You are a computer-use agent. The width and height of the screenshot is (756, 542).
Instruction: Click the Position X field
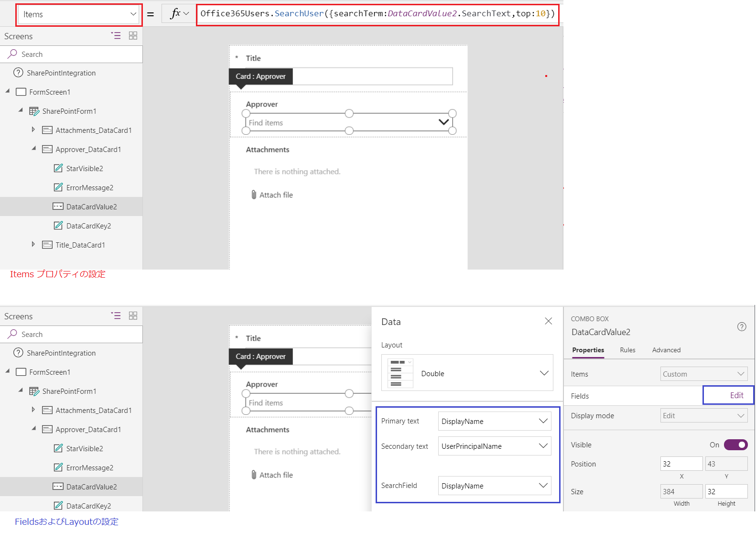681,464
